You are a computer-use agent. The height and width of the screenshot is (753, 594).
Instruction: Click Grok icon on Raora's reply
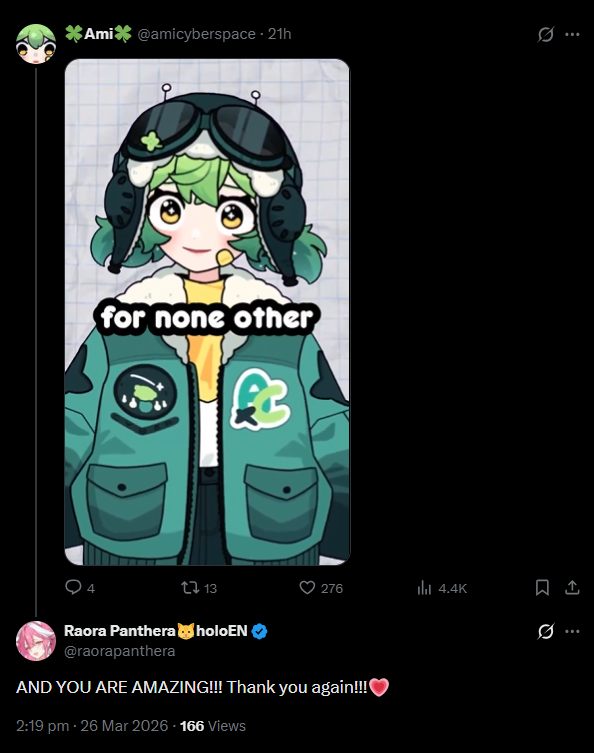coord(546,631)
